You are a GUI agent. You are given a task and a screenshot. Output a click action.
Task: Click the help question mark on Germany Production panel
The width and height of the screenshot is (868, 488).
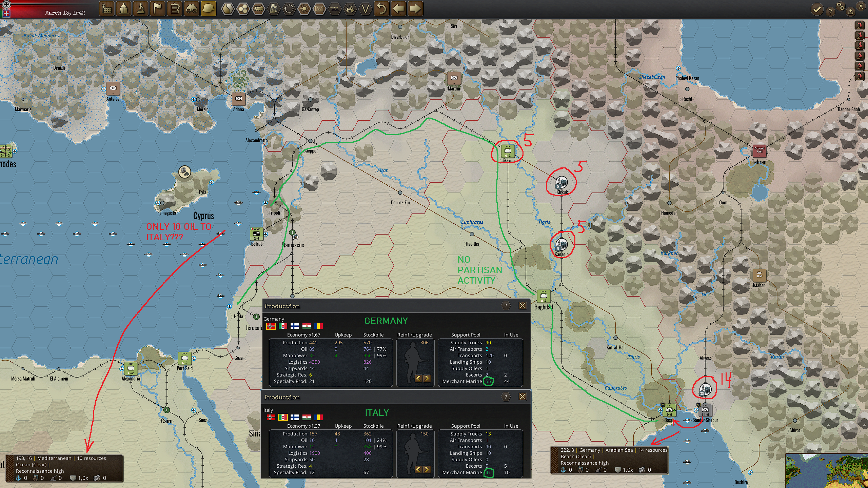click(506, 306)
